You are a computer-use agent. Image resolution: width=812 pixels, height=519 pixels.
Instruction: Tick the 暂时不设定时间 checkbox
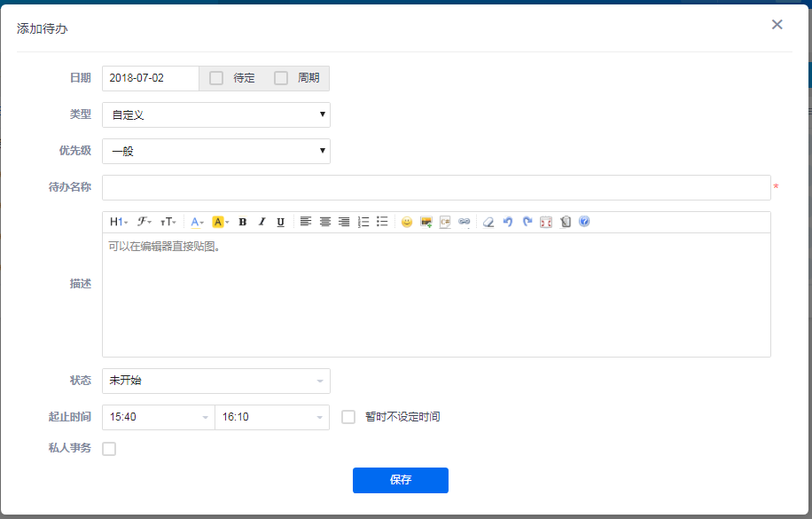coord(348,417)
